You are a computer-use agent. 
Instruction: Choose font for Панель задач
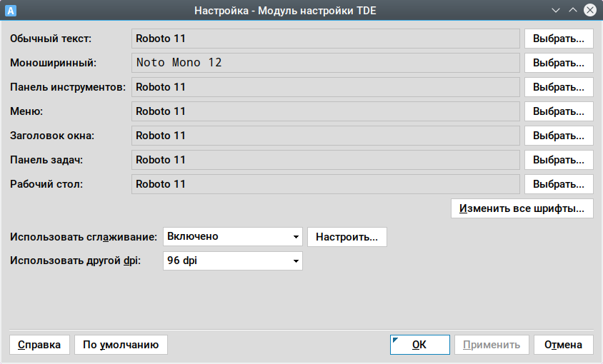point(559,160)
